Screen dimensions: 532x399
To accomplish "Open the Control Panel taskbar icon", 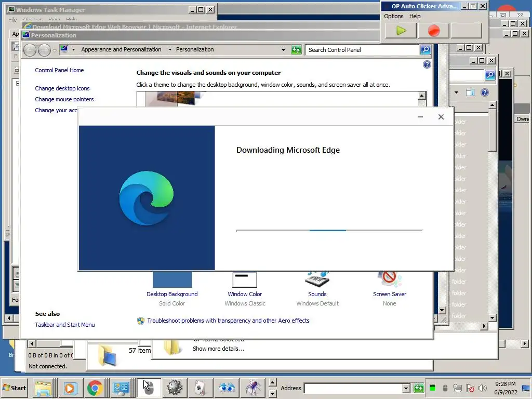I will tap(121, 388).
